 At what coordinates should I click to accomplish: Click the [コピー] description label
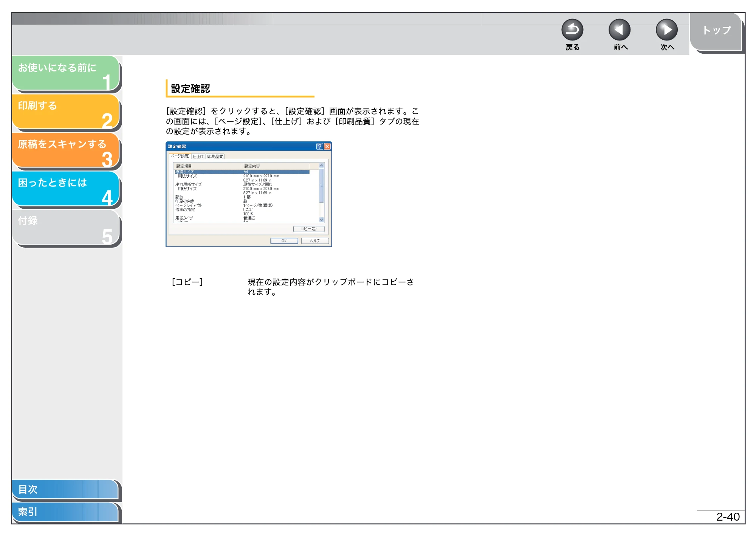click(187, 282)
